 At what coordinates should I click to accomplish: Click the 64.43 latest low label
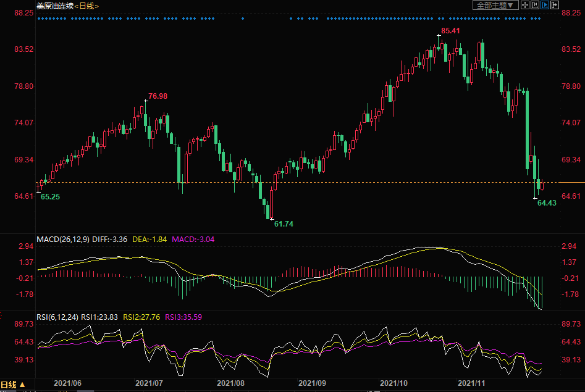tap(547, 202)
